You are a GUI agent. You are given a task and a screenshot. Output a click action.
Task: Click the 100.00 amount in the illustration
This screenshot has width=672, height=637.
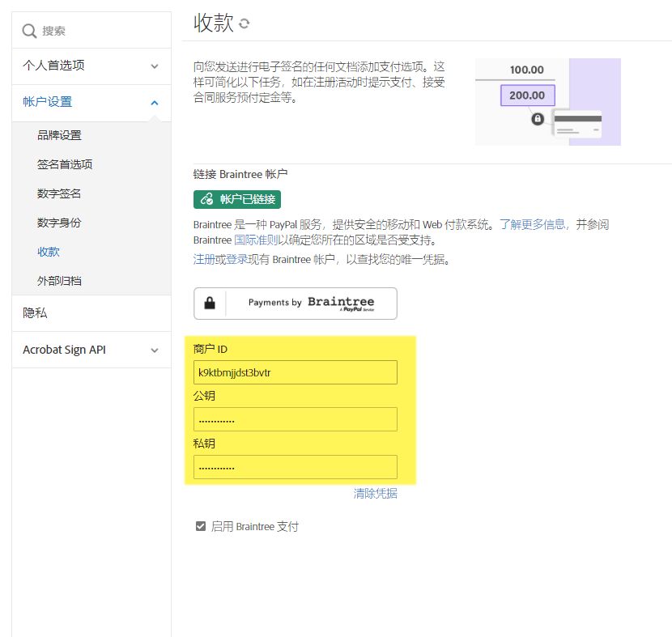click(x=527, y=70)
